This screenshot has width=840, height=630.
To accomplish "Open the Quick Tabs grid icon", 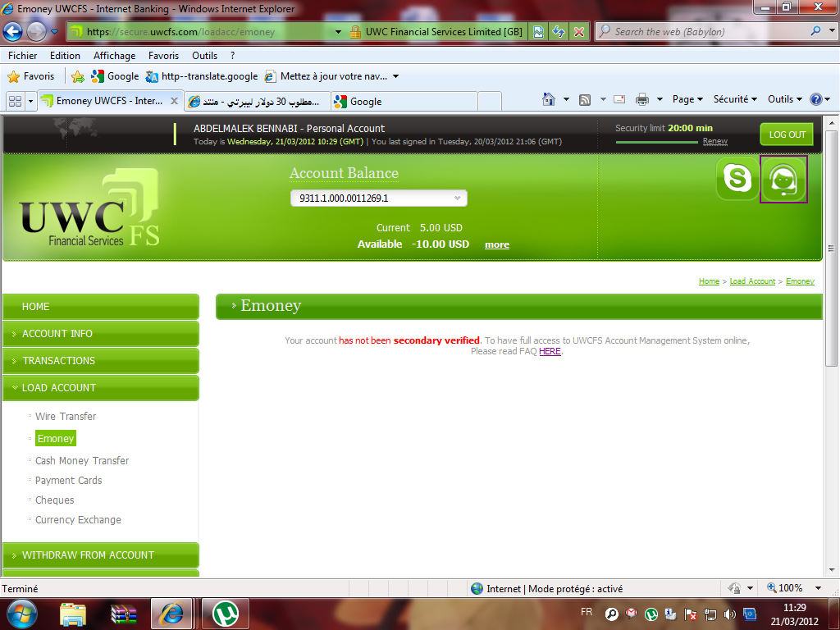I will (x=16, y=101).
